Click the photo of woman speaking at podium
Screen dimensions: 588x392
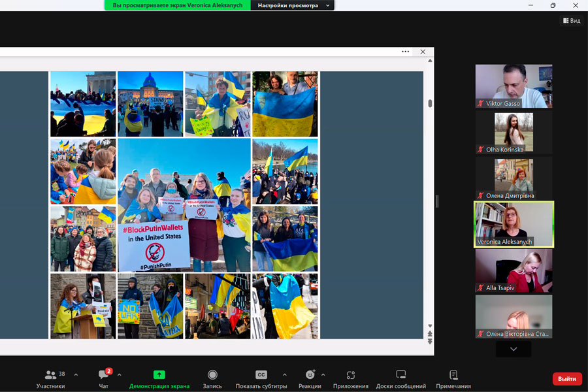pyautogui.click(x=83, y=306)
